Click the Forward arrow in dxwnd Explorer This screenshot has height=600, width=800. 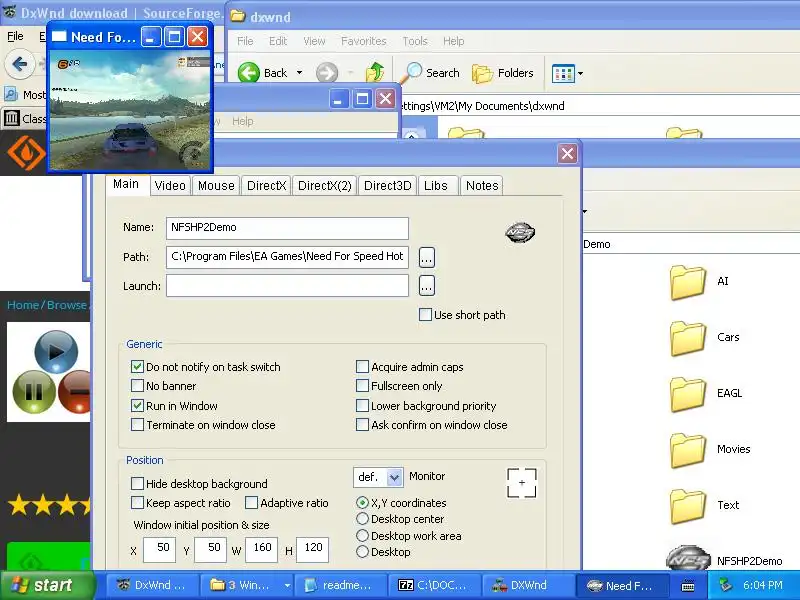coord(327,73)
